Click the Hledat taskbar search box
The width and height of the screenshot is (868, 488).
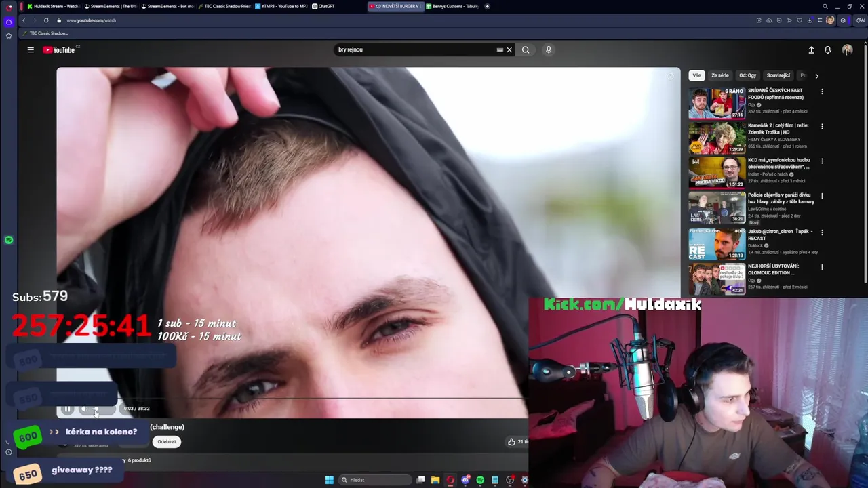(376, 480)
